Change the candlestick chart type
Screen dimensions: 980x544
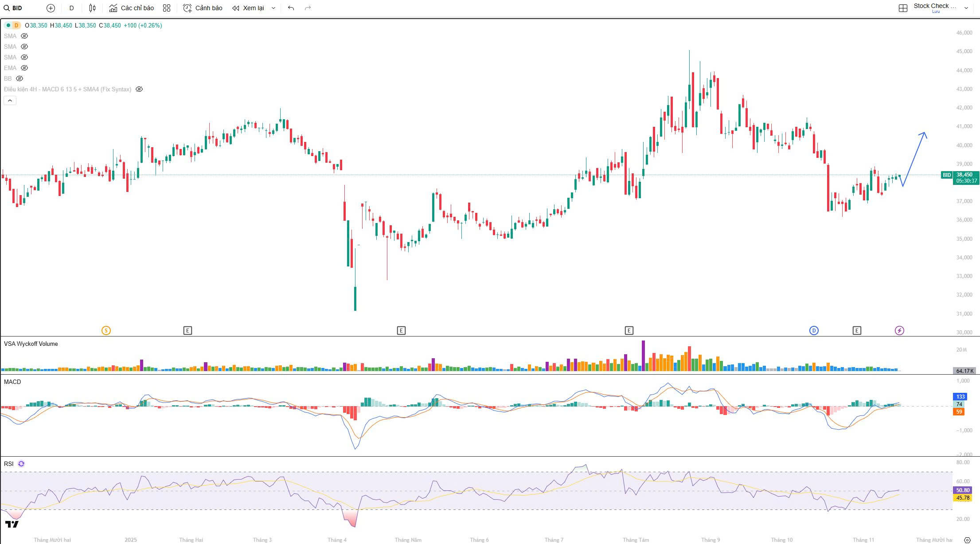tap(92, 8)
